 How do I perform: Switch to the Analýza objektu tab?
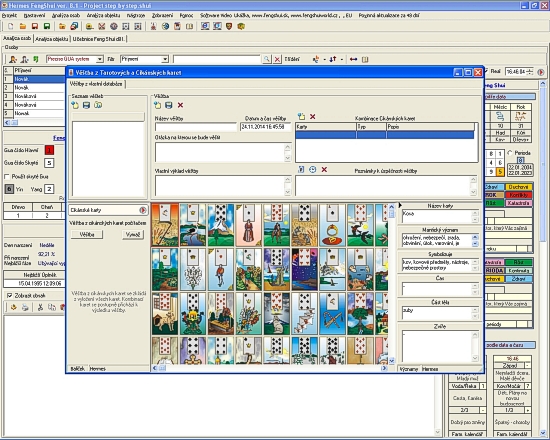52,39
